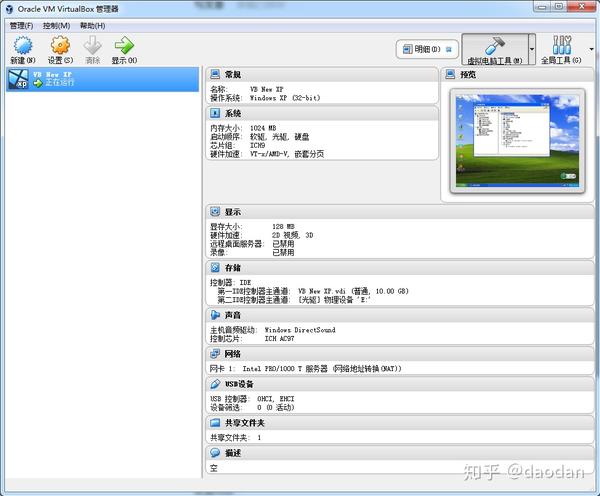The width and height of the screenshot is (600, 496).
Task: Click the 明细 (Details) button
Action: [x=427, y=49]
